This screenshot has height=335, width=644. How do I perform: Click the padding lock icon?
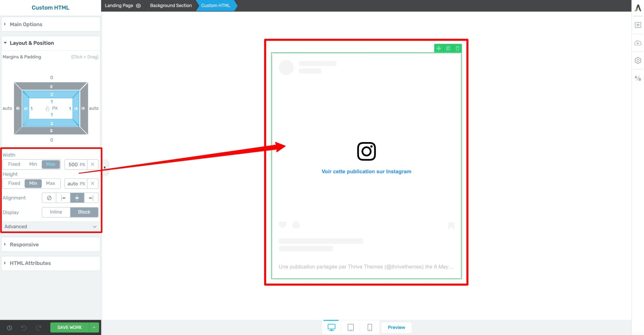[x=47, y=109]
